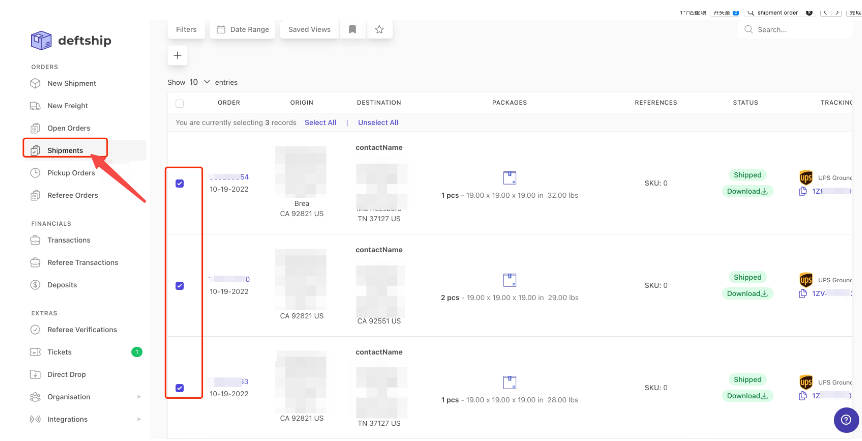This screenshot has width=862, height=441.
Task: Click the Deposits dollar icon
Action: coord(35,285)
